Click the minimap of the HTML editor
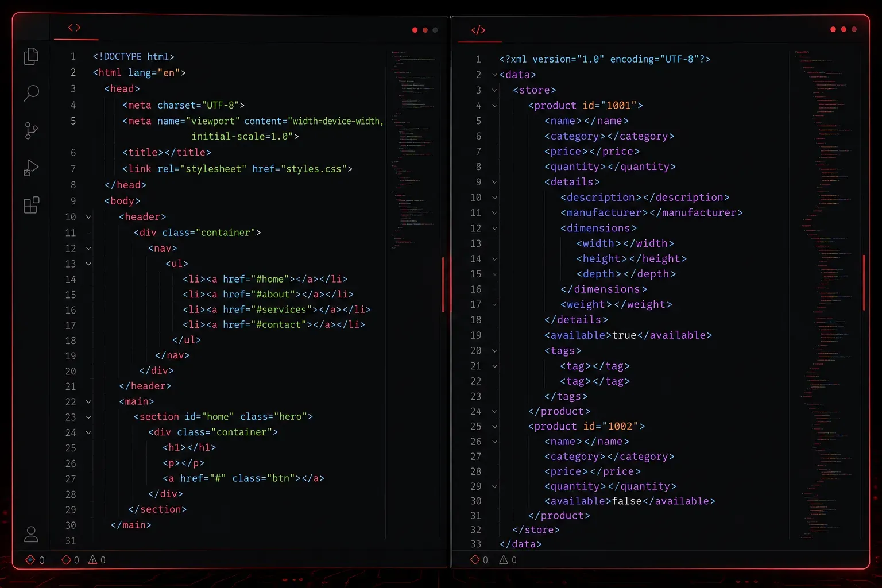882x588 pixels. pyautogui.click(x=413, y=149)
